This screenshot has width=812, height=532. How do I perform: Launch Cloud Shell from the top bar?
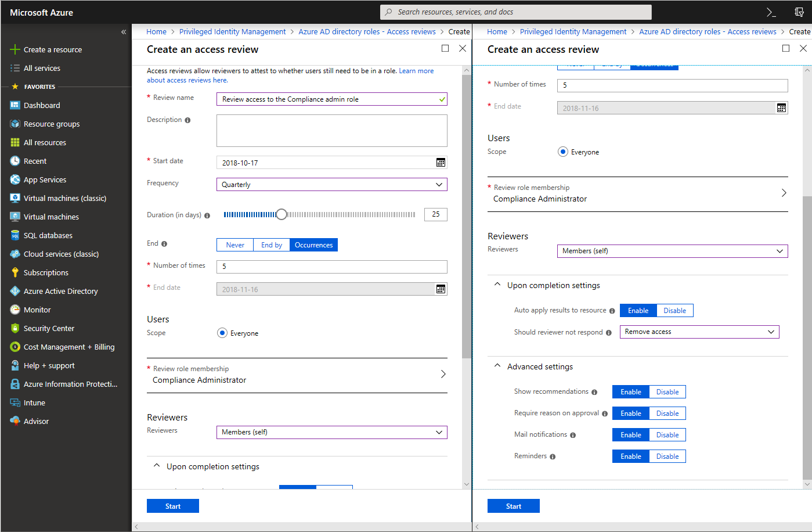click(x=770, y=12)
